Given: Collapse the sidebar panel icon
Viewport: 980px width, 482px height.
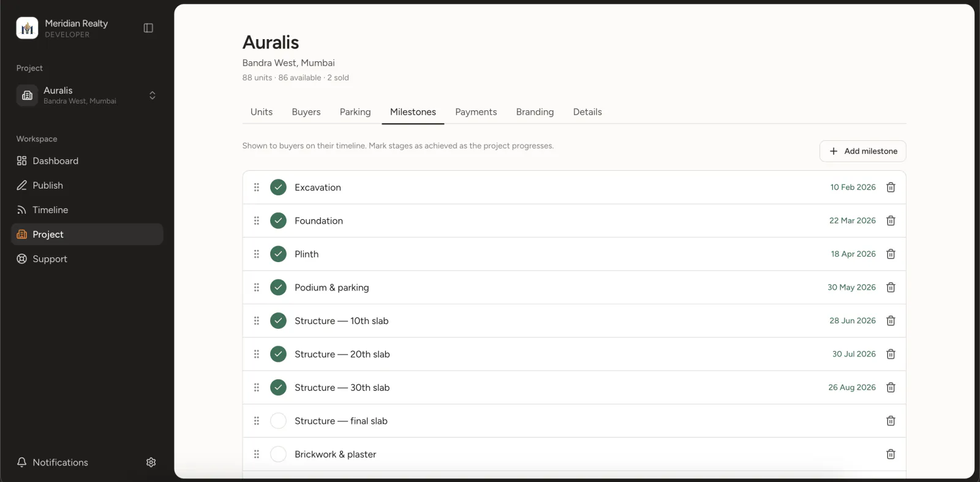Looking at the screenshot, I should tap(148, 28).
